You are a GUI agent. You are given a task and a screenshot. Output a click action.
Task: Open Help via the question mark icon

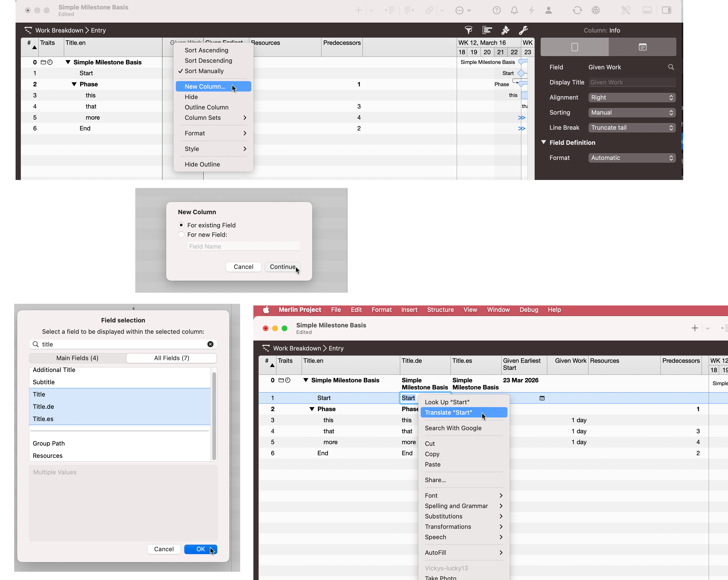pos(496,10)
